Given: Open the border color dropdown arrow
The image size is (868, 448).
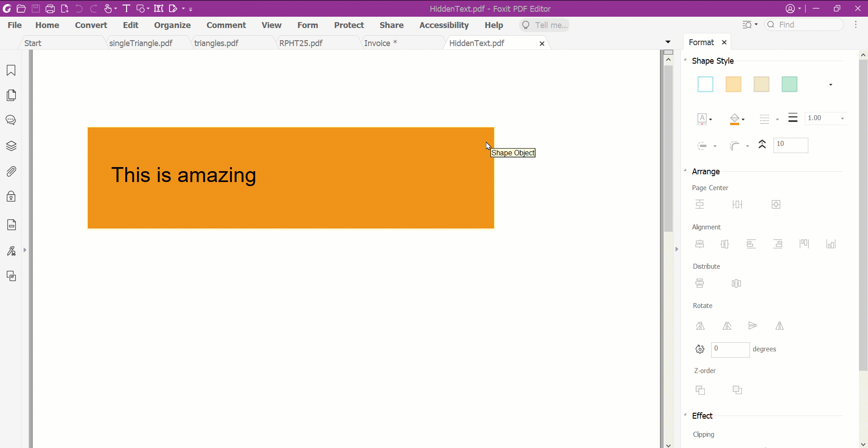Looking at the screenshot, I should [711, 119].
